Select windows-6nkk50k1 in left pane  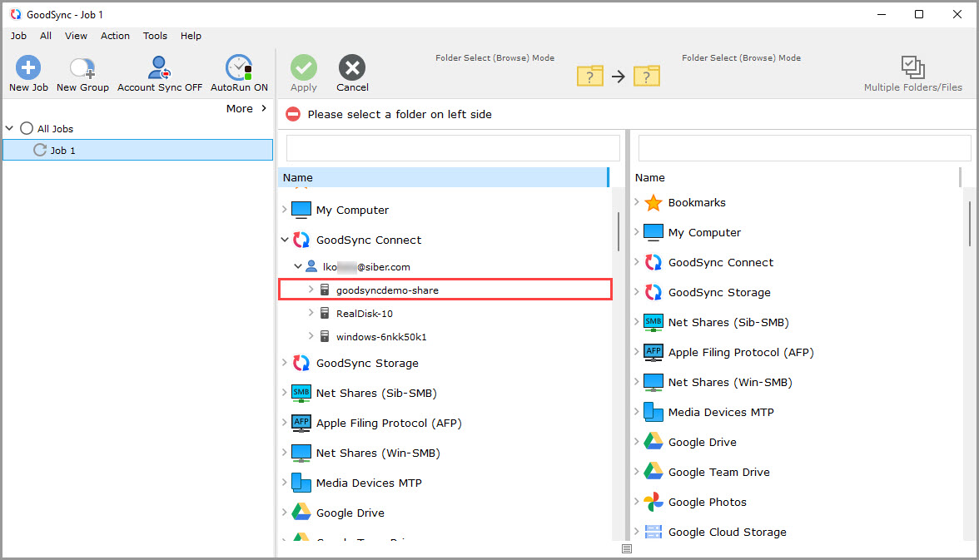click(x=381, y=336)
